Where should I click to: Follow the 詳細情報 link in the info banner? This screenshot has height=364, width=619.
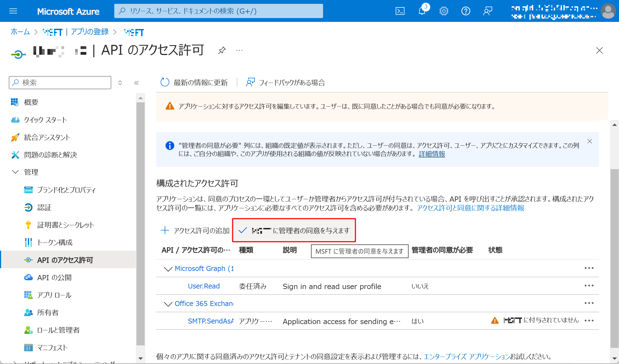tap(432, 154)
